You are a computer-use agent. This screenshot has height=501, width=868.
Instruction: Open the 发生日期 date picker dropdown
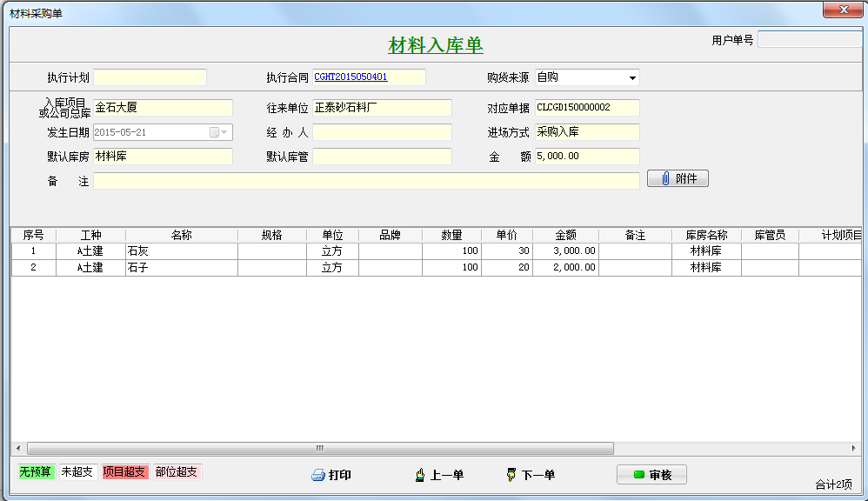(224, 132)
